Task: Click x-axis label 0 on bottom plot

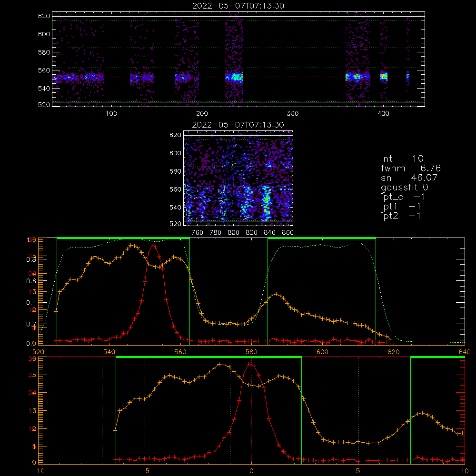Action: point(251,471)
